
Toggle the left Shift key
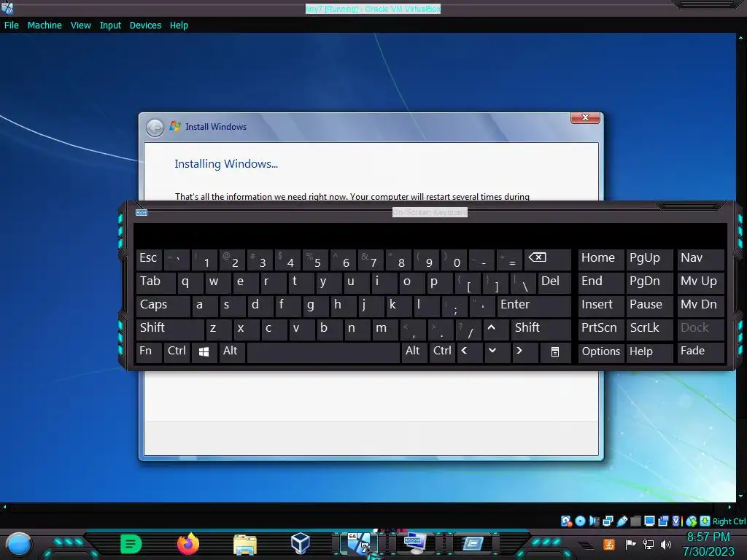point(170,330)
